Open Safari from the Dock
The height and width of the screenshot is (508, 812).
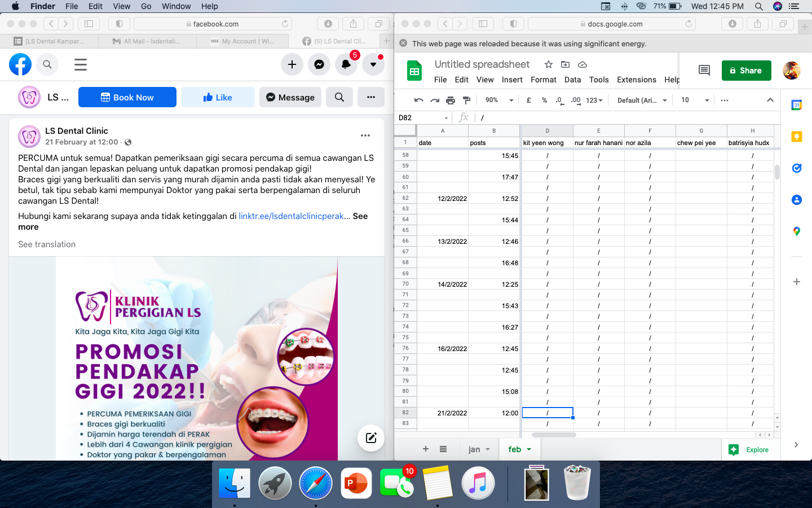tap(315, 483)
